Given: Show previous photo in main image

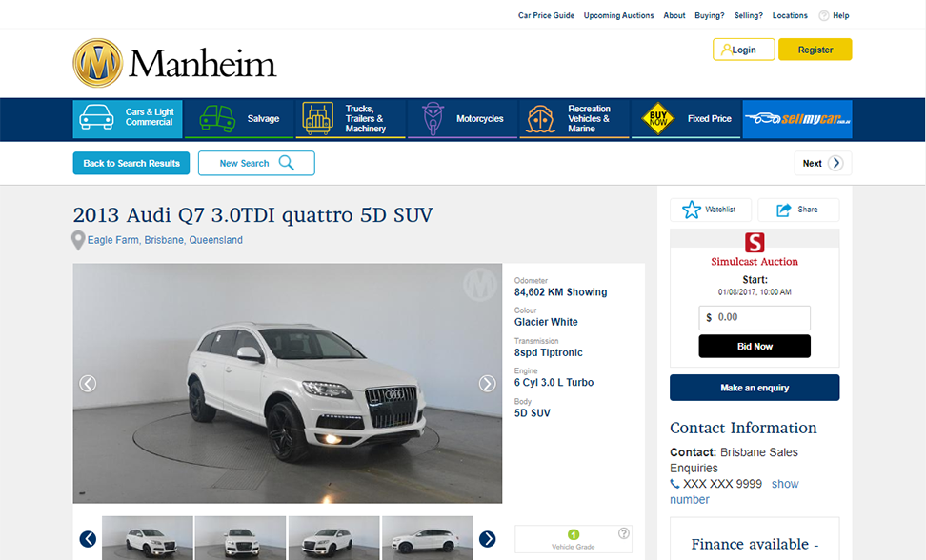Looking at the screenshot, I should click(x=88, y=384).
